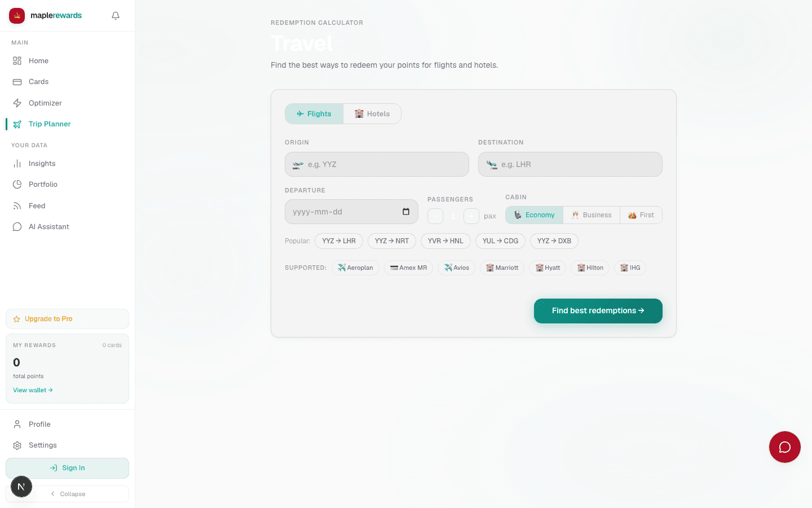Switch to the Hotels tab
This screenshot has width=812, height=508.
[x=372, y=114]
